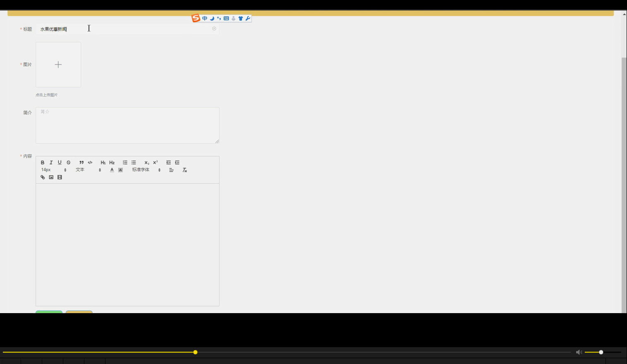Toggle strikethrough formatting in the editor
627x364 pixels.
[69, 163]
